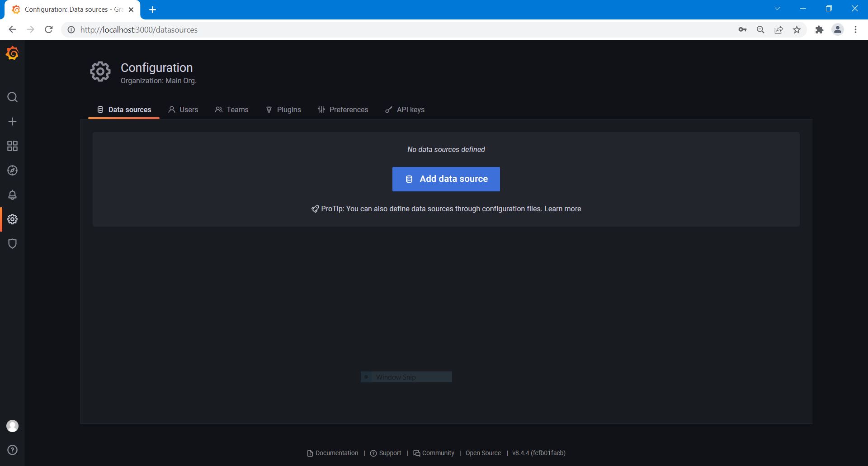This screenshot has height=466, width=868.
Task: Open the Alerting bell icon
Action: (x=12, y=195)
